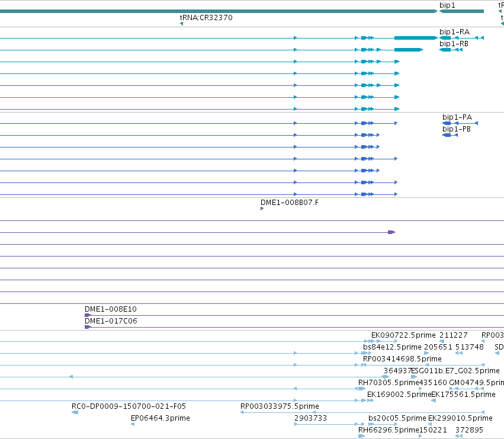The image size is (504, 439).
Task: Select the 211227 feature label
Action: tap(454, 335)
